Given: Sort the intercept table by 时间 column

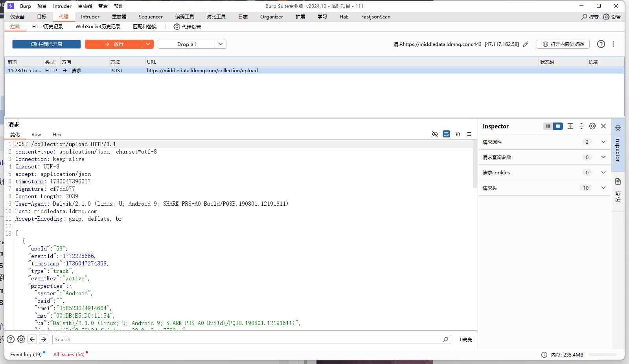Looking at the screenshot, I should pos(24,62).
